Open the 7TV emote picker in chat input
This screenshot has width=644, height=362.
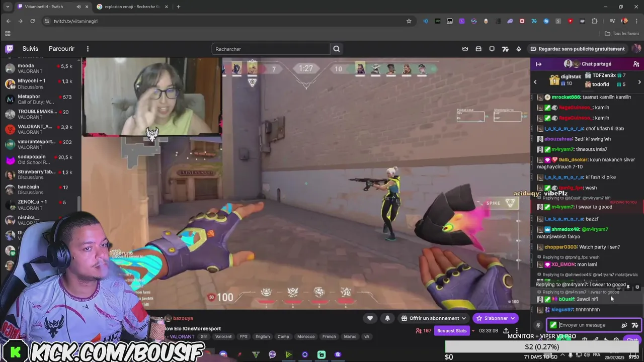click(635, 325)
